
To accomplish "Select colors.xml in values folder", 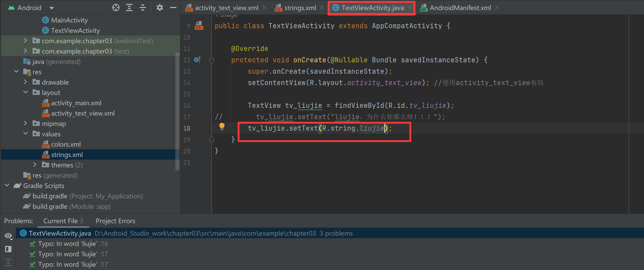I will click(x=66, y=144).
